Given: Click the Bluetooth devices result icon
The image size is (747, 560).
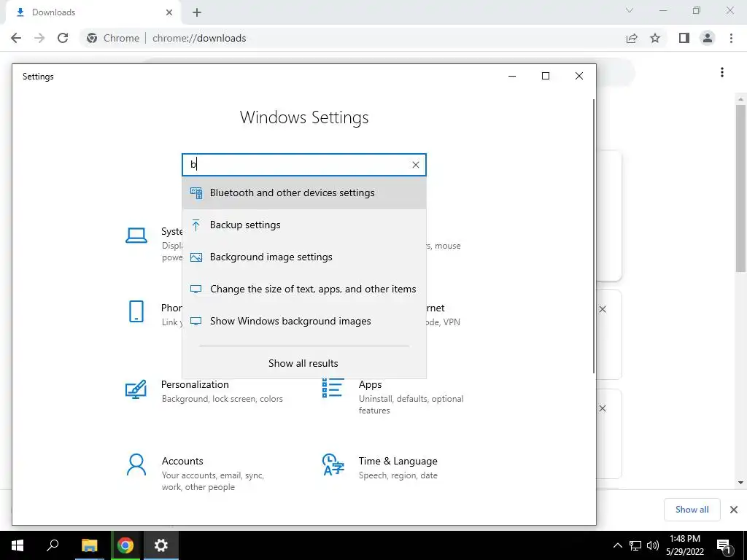Looking at the screenshot, I should point(196,192).
